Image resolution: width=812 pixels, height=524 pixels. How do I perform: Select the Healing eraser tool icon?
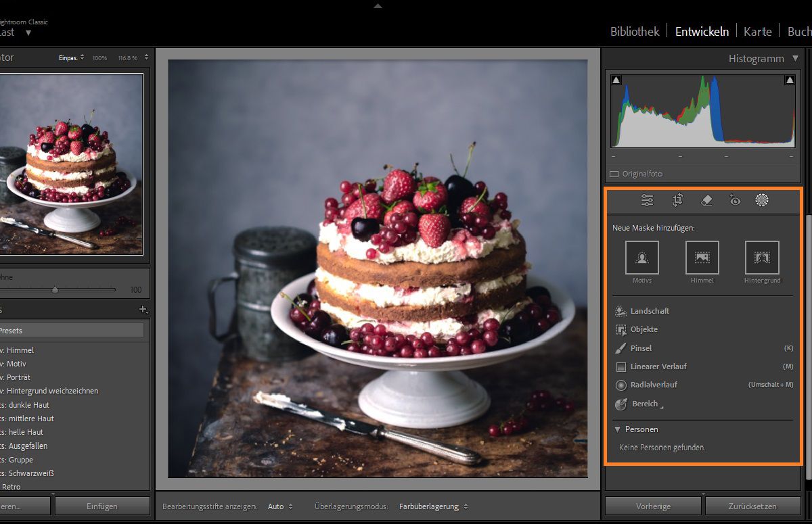click(x=706, y=200)
